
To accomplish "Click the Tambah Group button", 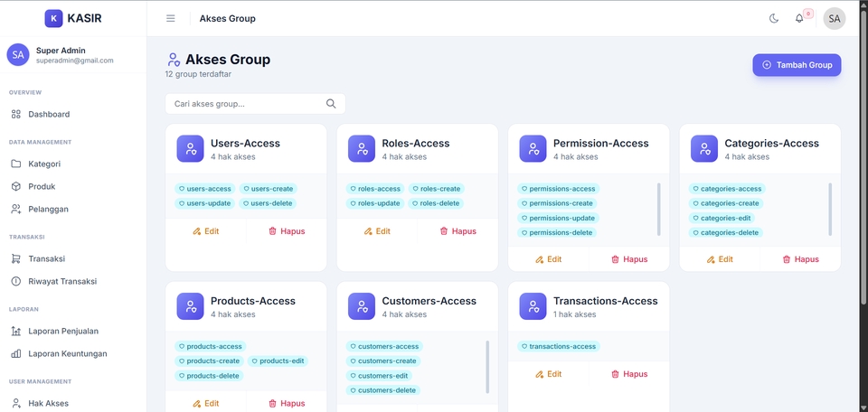I will click(x=797, y=65).
